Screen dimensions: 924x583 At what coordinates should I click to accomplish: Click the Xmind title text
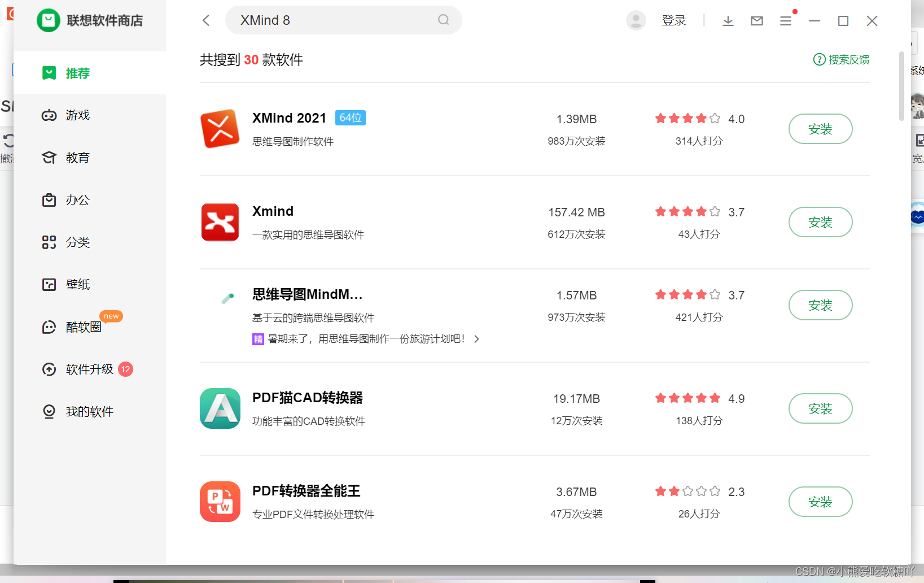click(273, 211)
